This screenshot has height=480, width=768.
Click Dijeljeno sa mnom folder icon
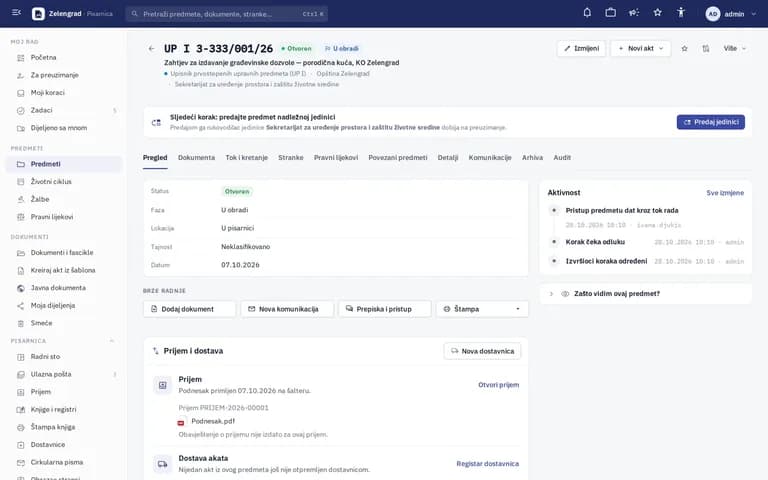(21, 128)
